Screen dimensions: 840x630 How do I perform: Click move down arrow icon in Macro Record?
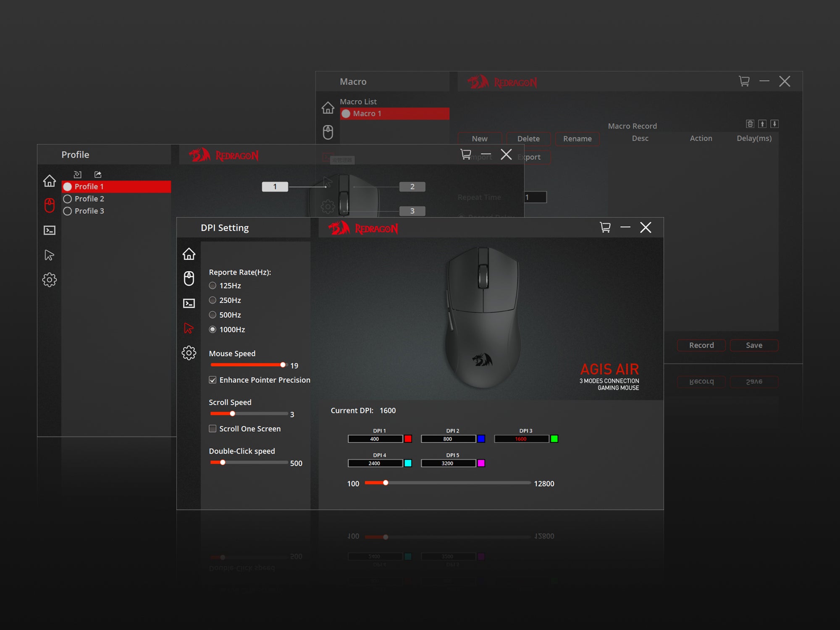point(775,123)
